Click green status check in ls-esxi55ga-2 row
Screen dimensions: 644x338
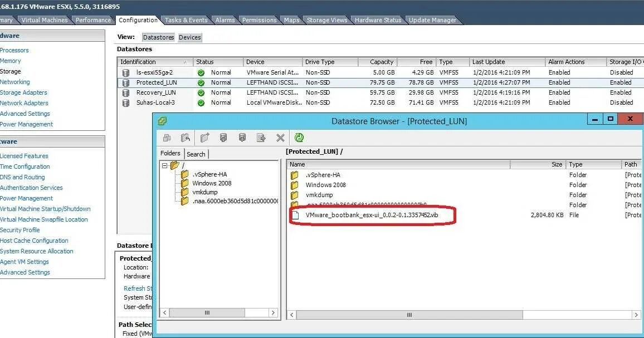[201, 73]
